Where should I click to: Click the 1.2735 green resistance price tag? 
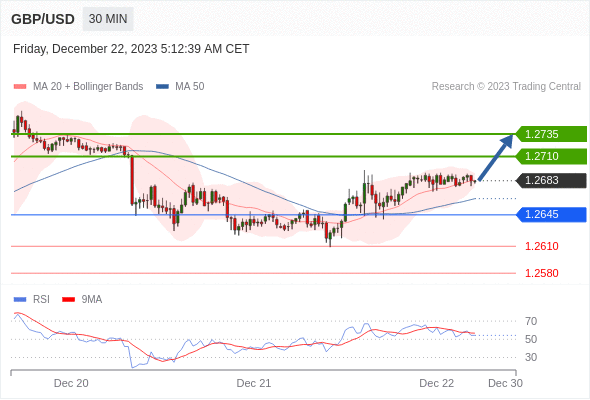point(551,134)
